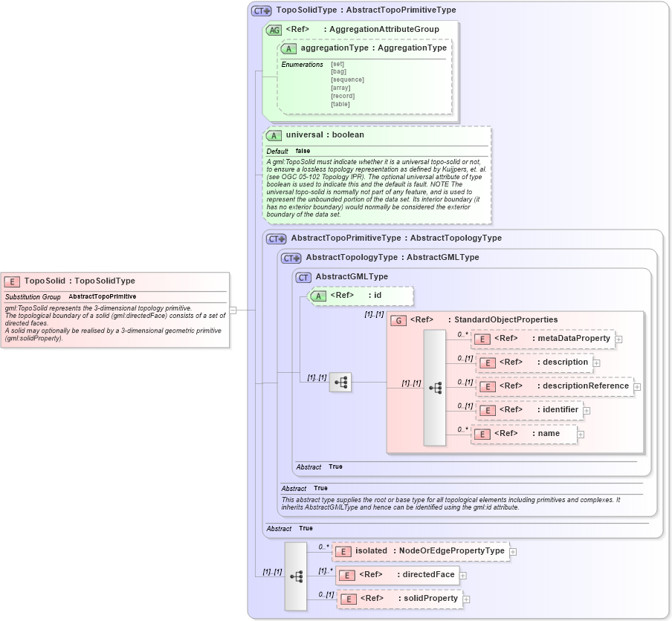
Task: Click the [1]..* cardinality of directedFace
Action: (326, 571)
